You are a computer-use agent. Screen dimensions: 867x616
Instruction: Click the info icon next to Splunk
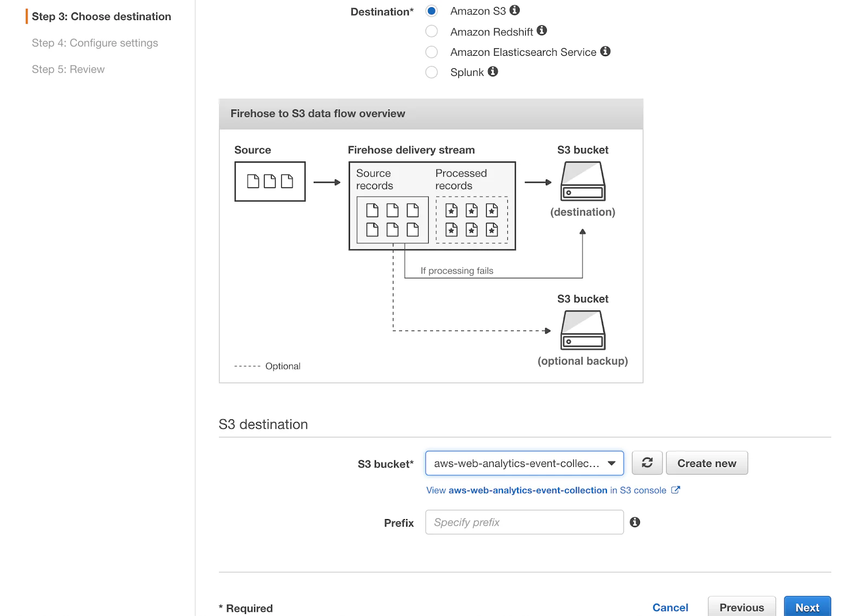(x=493, y=72)
